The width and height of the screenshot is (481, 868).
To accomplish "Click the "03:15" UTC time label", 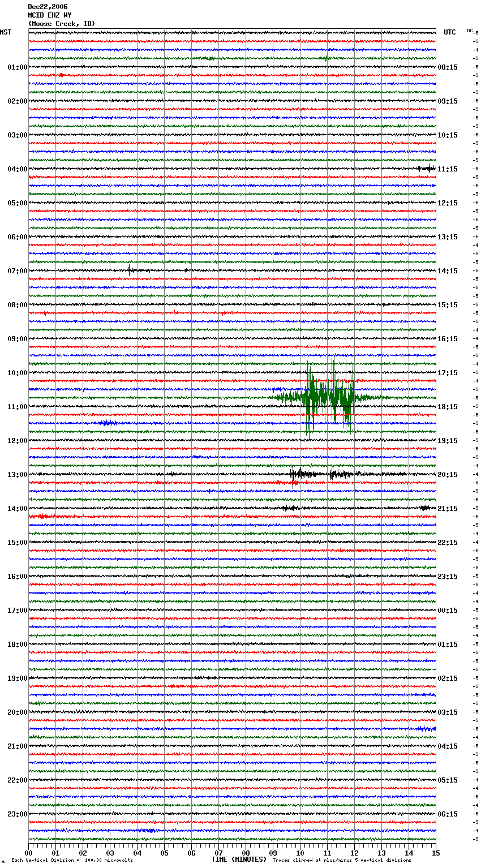I will [448, 712].
